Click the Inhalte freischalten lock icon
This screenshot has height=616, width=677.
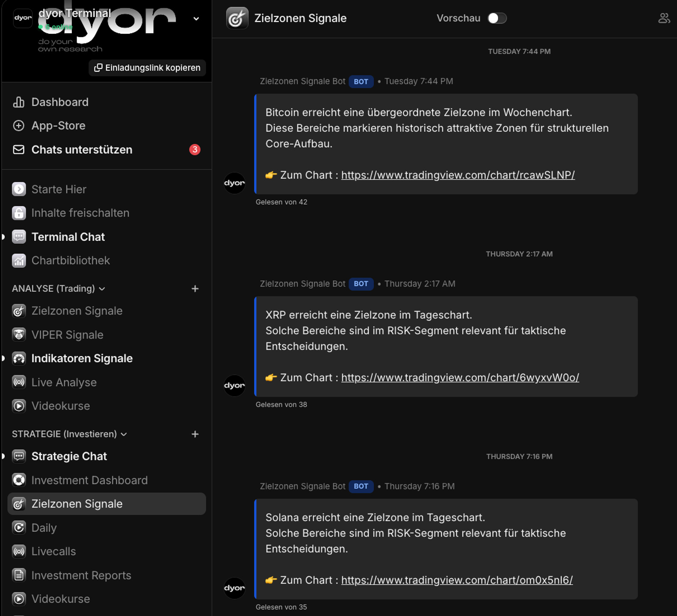19,213
